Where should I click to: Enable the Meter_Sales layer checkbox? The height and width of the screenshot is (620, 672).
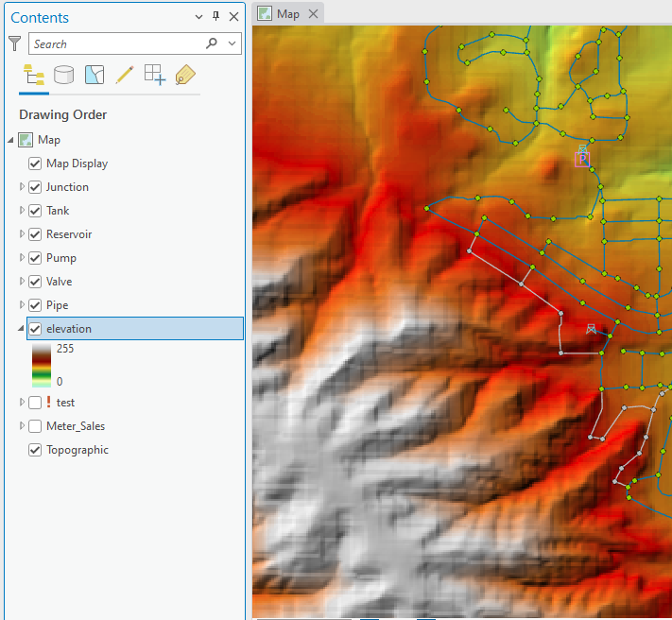[35, 426]
